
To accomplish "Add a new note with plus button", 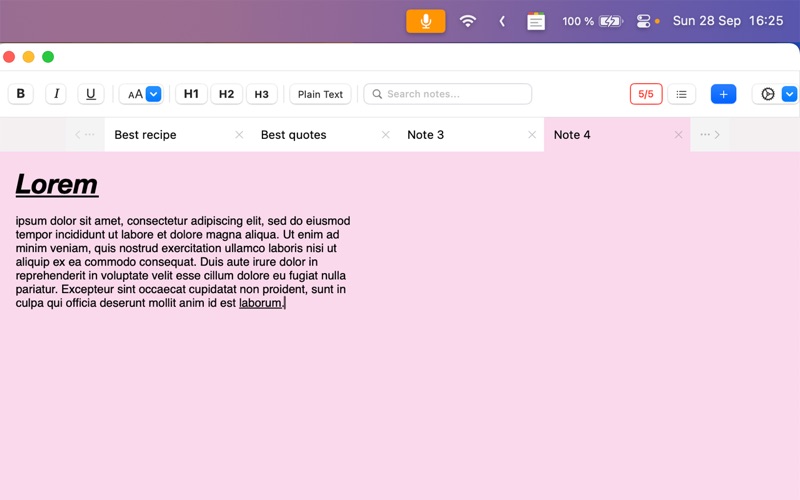I will (723, 94).
